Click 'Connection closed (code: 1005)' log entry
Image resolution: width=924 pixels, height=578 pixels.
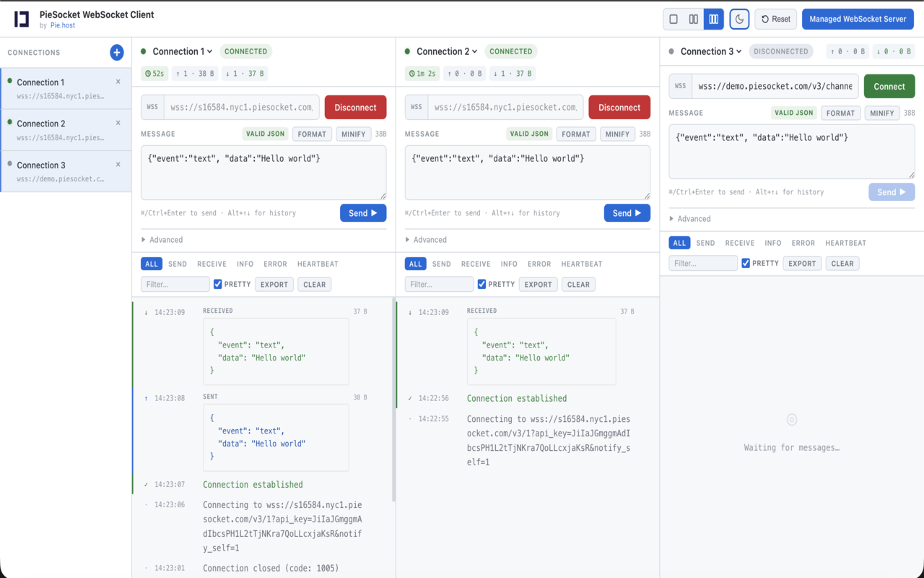click(271, 568)
